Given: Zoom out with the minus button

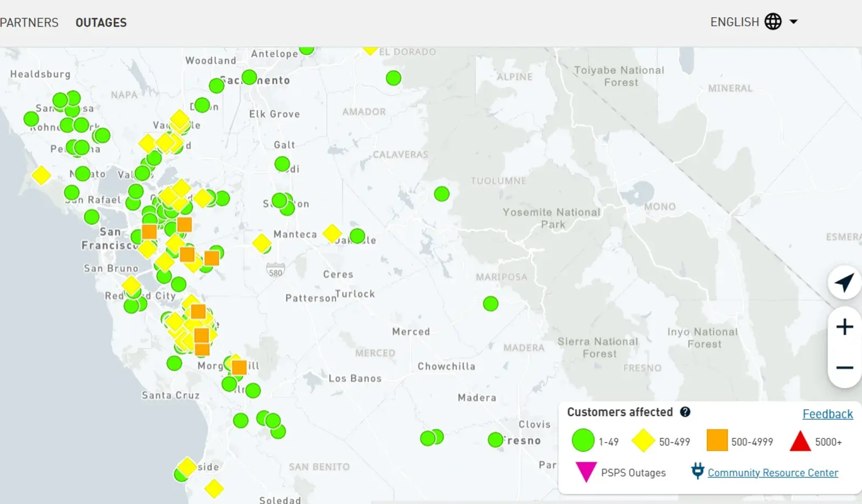Looking at the screenshot, I should 844,368.
